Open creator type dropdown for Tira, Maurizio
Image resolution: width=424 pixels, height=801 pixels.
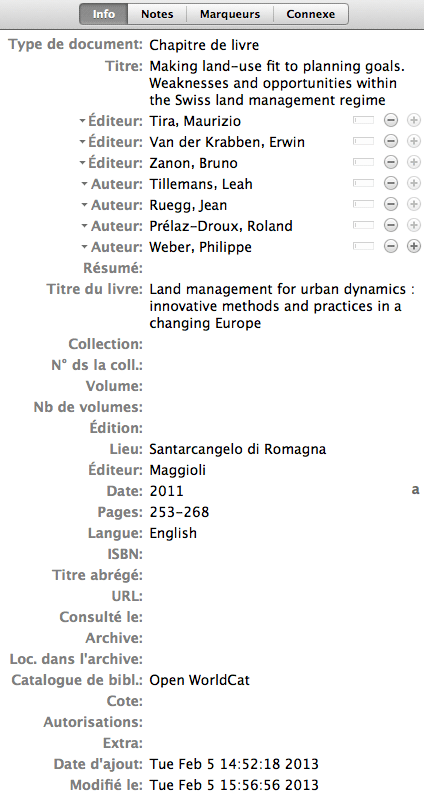click(x=111, y=121)
